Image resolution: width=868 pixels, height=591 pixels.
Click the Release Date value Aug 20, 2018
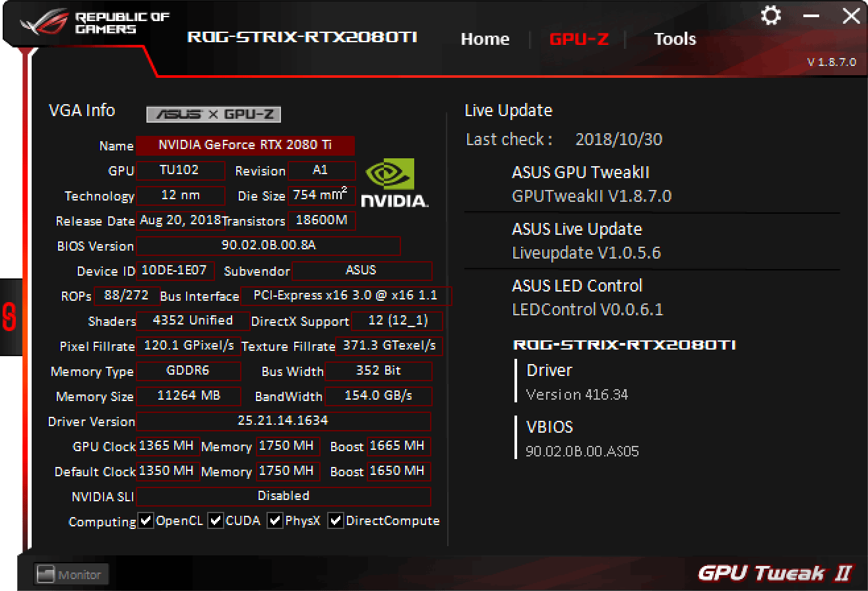click(179, 220)
